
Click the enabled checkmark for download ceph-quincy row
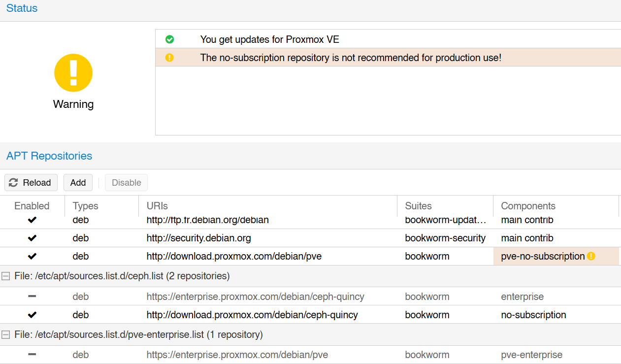point(32,315)
